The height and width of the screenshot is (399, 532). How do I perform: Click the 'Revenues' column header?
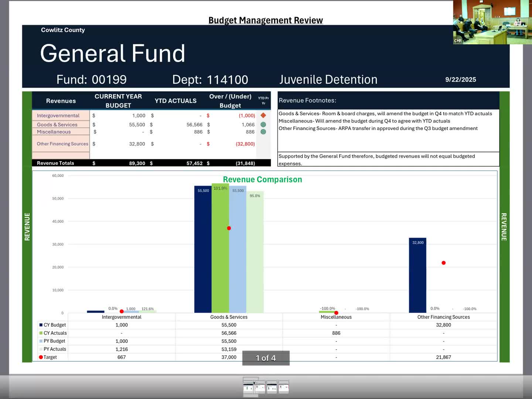(61, 101)
